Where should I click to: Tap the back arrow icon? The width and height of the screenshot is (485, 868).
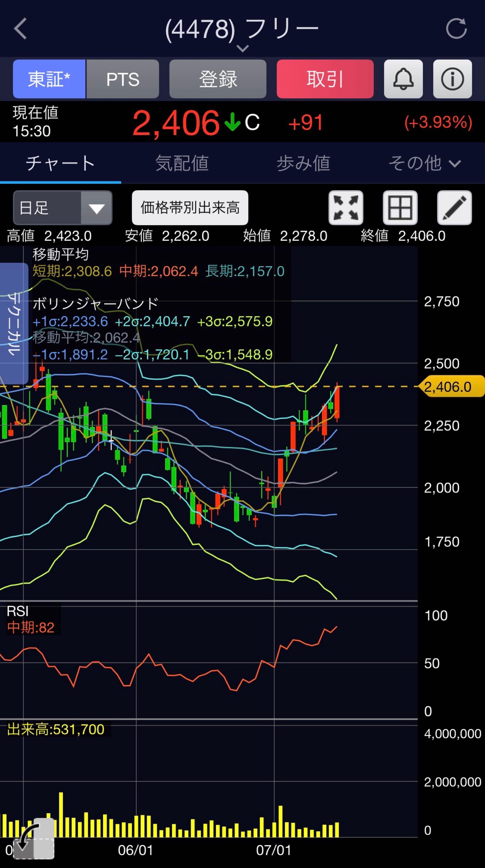click(x=20, y=29)
